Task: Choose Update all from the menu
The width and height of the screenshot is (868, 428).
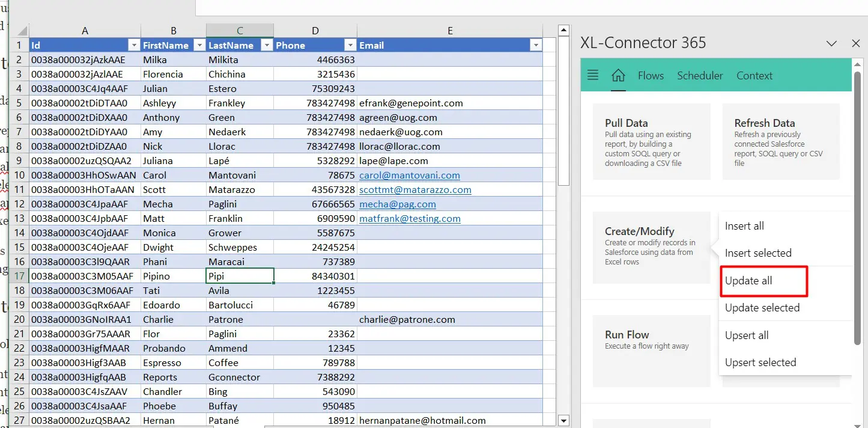Action: click(748, 281)
